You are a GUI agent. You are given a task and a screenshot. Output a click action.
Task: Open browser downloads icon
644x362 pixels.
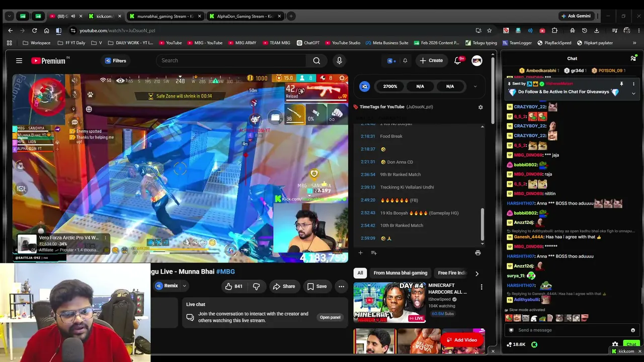(597, 31)
